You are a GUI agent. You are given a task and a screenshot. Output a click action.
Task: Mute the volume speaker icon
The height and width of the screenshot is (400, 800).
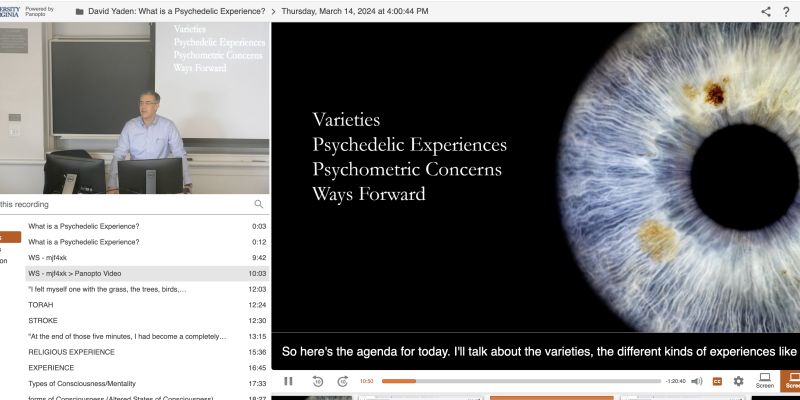[x=696, y=381]
